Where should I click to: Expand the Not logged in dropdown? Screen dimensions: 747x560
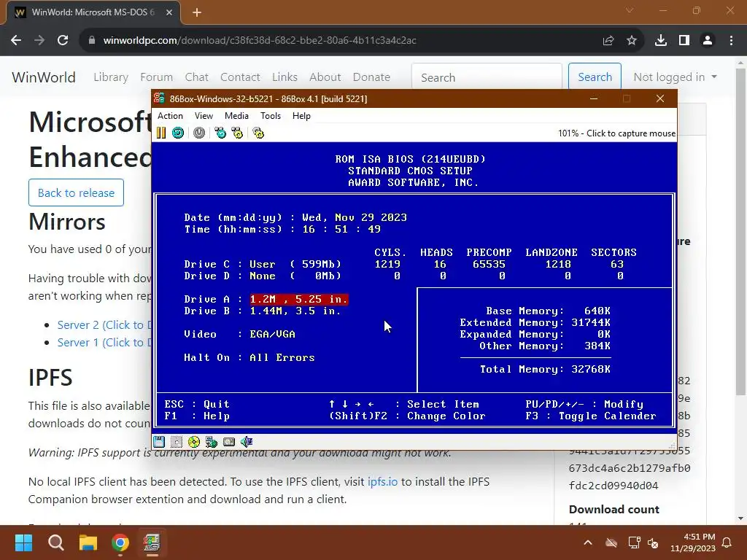675,77
